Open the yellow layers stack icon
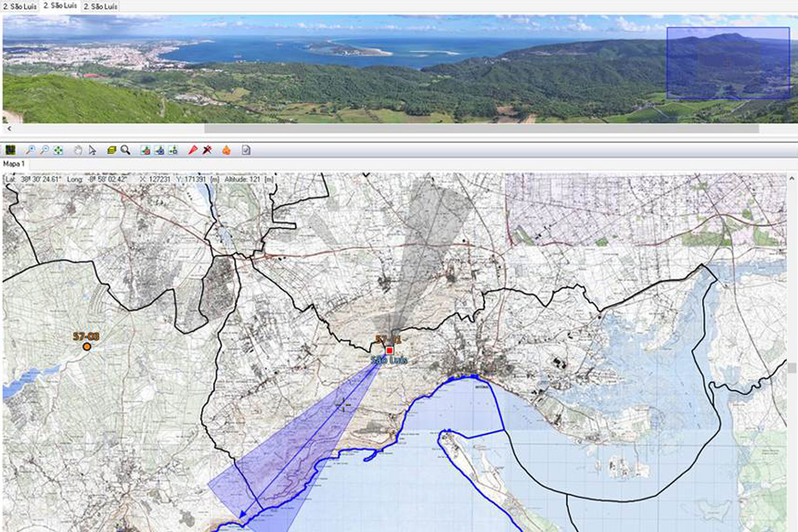Viewport: 798px width, 532px height. click(x=112, y=150)
